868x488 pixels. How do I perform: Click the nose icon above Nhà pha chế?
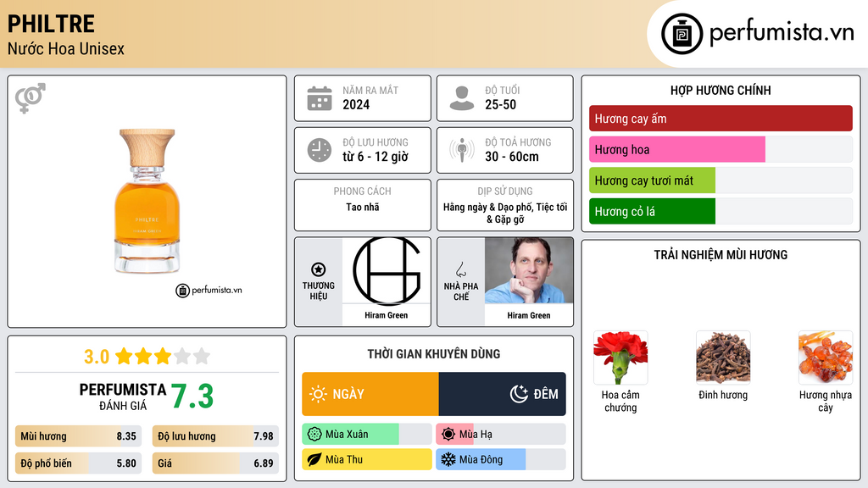coord(460,269)
